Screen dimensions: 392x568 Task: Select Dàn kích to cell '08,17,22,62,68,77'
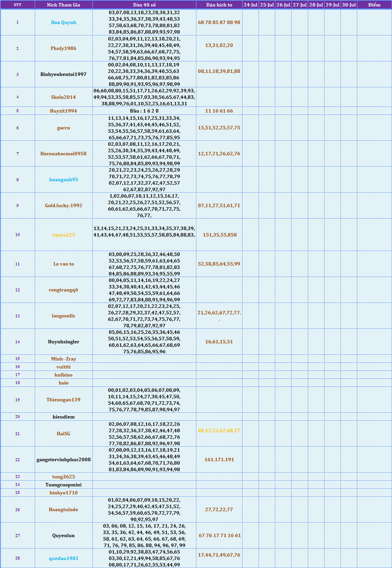tap(219, 431)
